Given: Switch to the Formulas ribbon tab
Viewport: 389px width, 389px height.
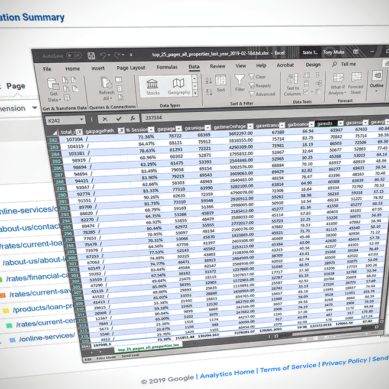Looking at the screenshot, I should click(167, 67).
